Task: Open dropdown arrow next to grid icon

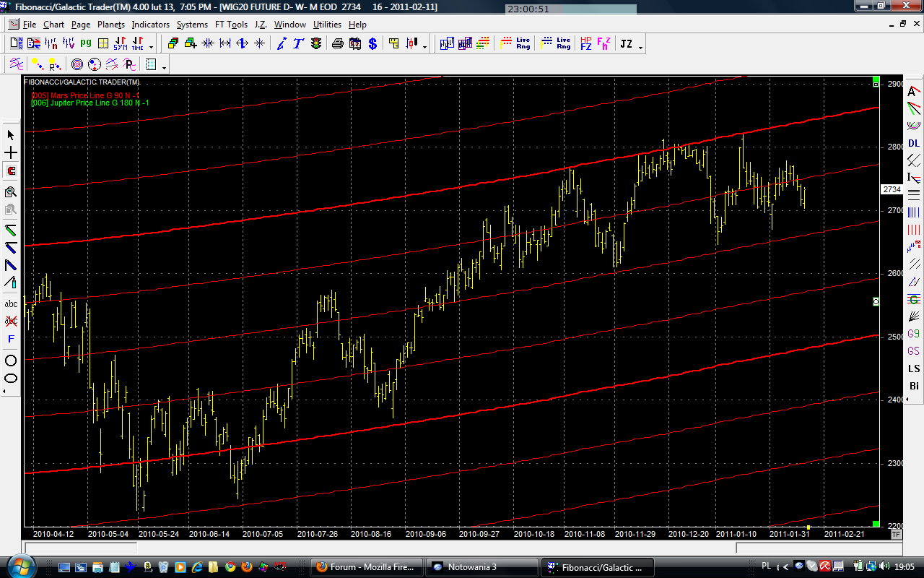Action: [x=165, y=66]
